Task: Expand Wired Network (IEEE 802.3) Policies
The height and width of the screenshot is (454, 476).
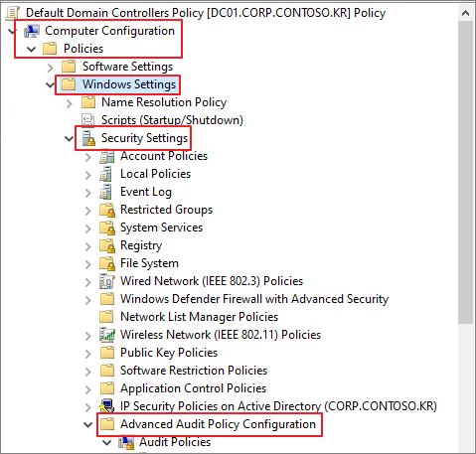Action: (88, 282)
